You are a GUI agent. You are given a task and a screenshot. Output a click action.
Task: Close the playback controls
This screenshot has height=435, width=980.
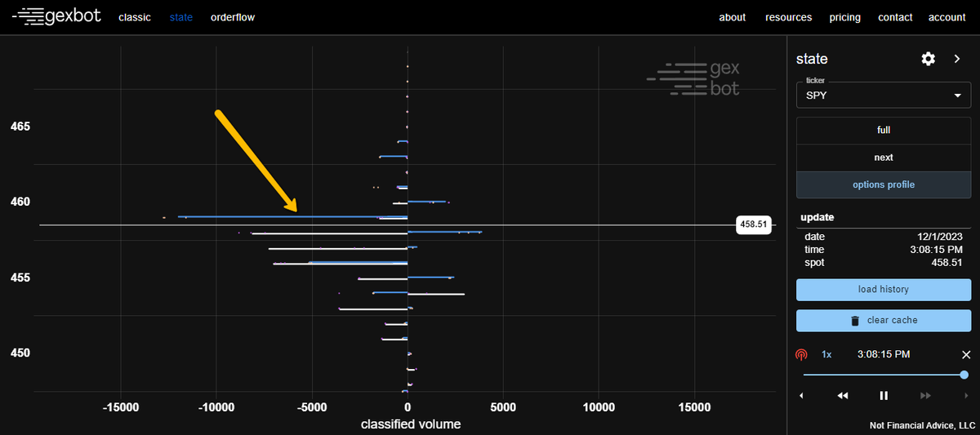[x=966, y=354]
